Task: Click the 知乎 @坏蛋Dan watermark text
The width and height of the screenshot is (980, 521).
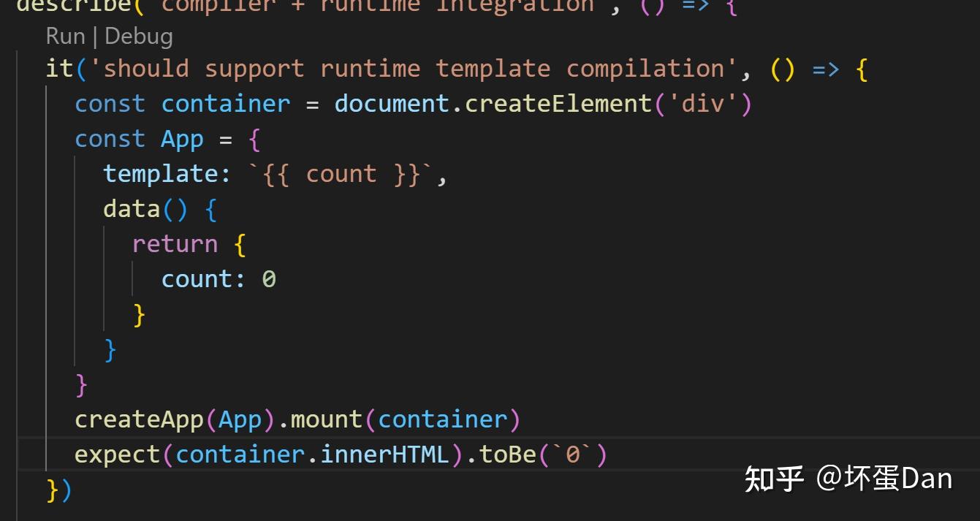Action: click(848, 478)
